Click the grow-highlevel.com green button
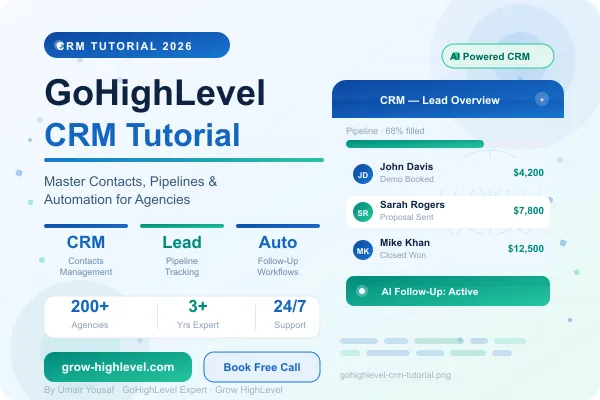 (x=118, y=367)
